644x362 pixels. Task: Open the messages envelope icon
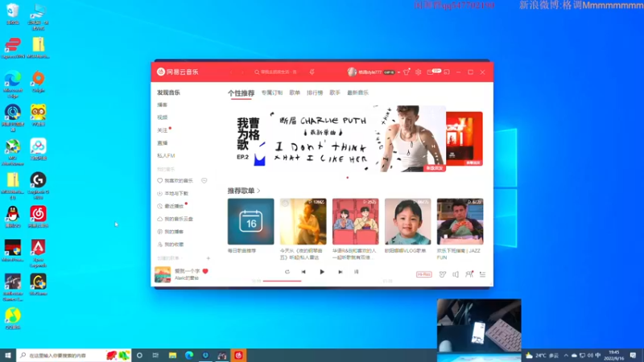[x=430, y=72]
